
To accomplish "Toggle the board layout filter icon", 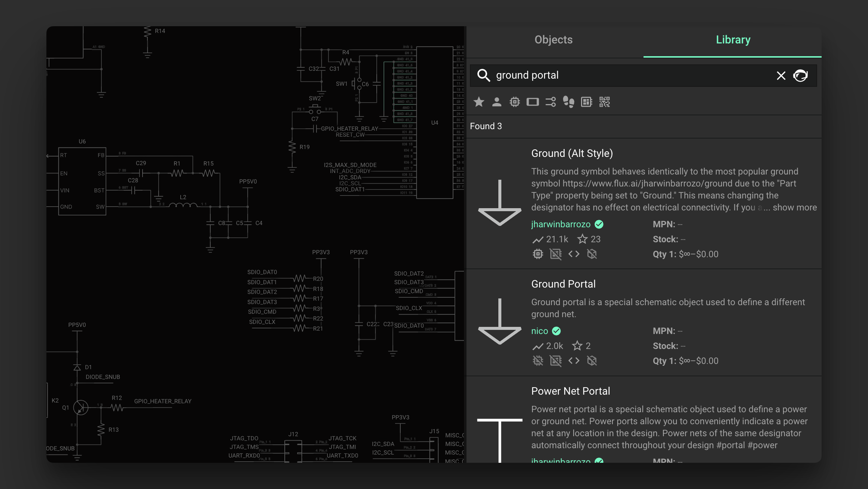I will pos(586,102).
